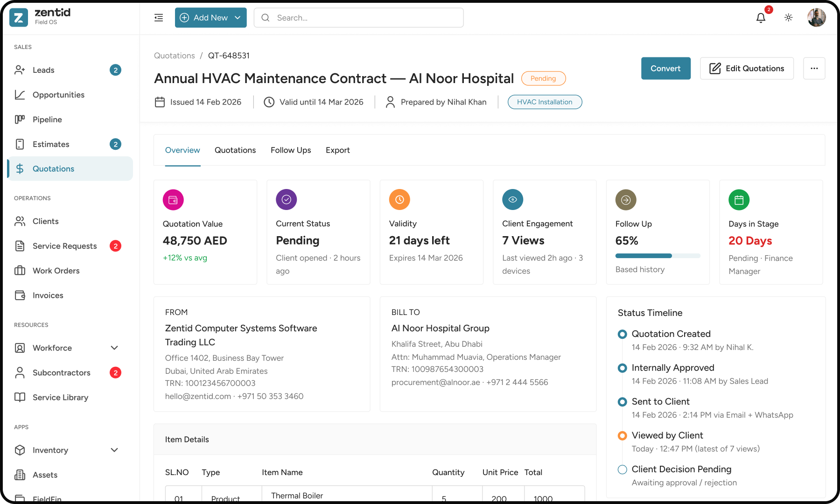840x504 pixels.
Task: Switch to the Quotations tab
Action: (235, 150)
